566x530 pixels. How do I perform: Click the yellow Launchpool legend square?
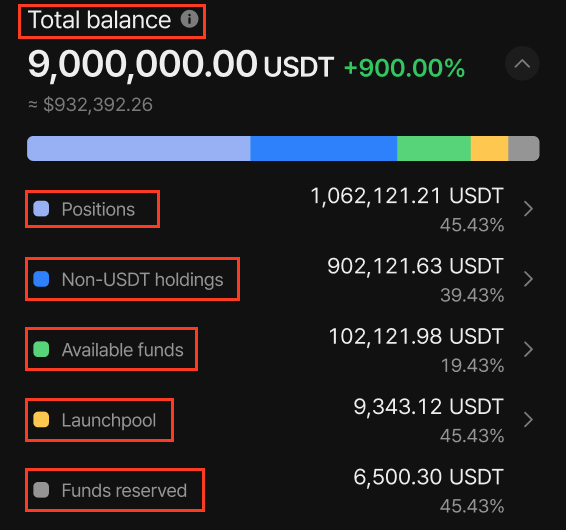(41, 420)
